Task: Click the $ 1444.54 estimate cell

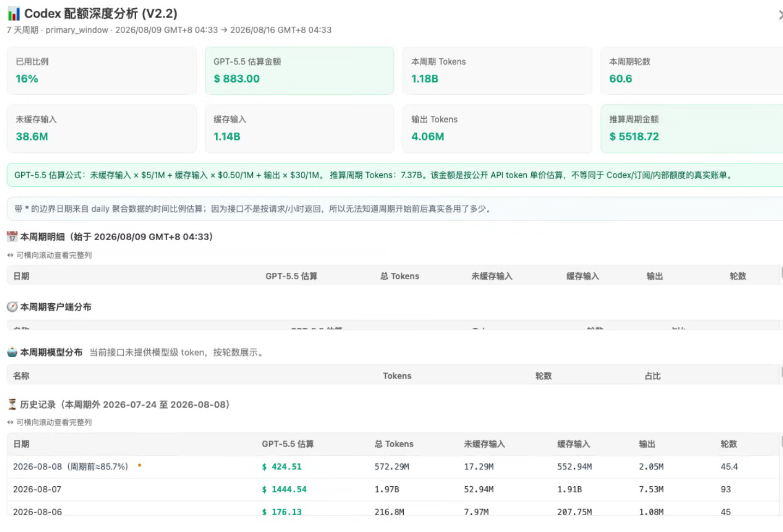Action: [284, 490]
